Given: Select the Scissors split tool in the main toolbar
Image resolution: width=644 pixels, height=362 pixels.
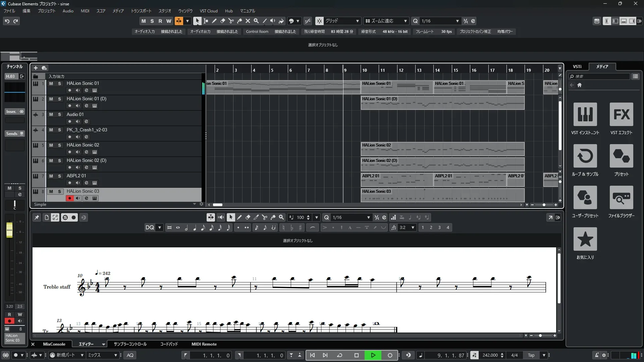Looking at the screenshot, I should (x=231, y=21).
